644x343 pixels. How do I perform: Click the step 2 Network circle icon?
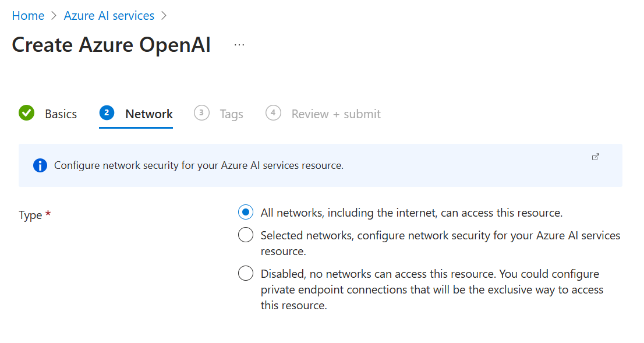coord(107,112)
